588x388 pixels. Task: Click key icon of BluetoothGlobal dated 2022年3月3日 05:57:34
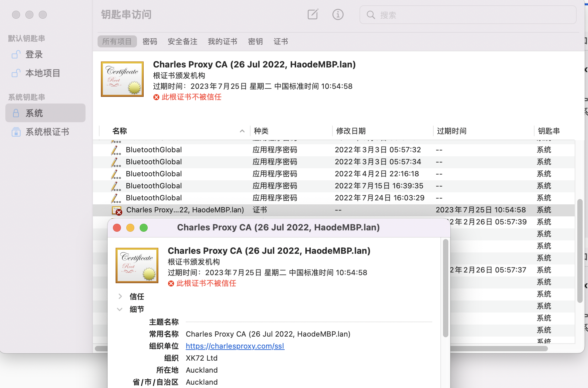coord(116,162)
